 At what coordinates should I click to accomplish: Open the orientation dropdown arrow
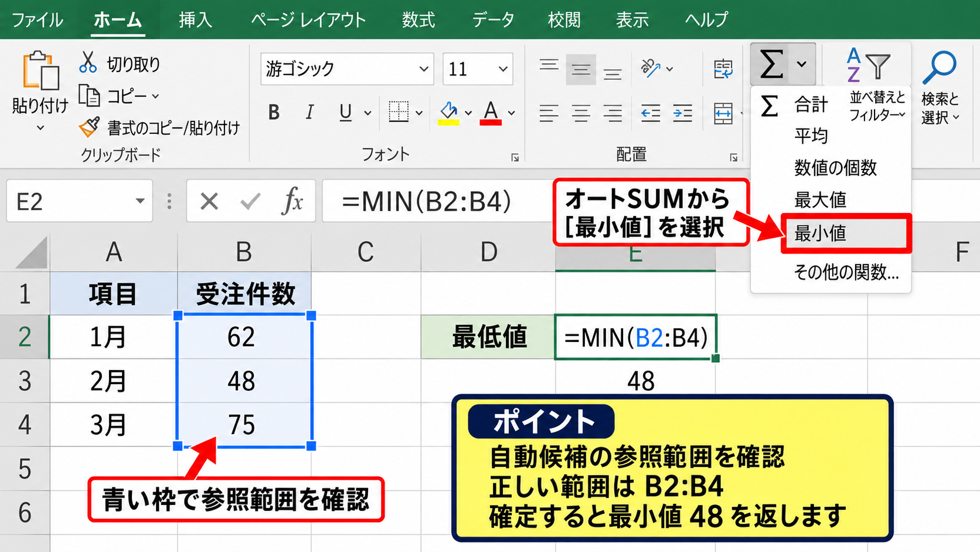tap(670, 69)
